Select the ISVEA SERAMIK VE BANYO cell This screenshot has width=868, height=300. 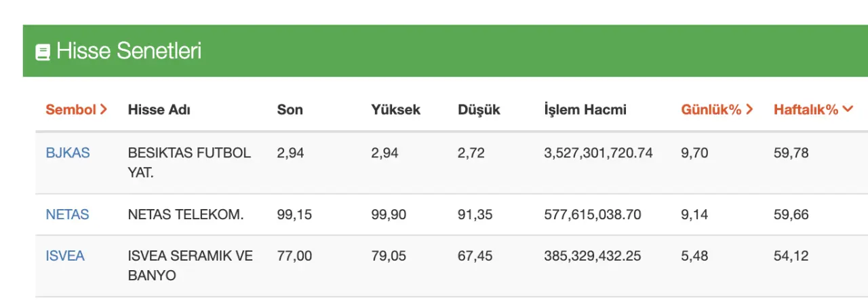tap(191, 265)
